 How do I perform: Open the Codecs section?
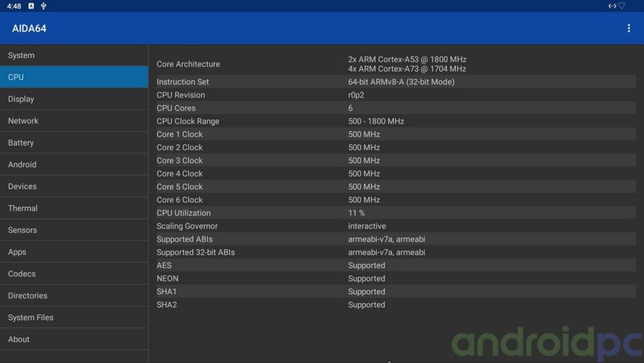coord(74,274)
